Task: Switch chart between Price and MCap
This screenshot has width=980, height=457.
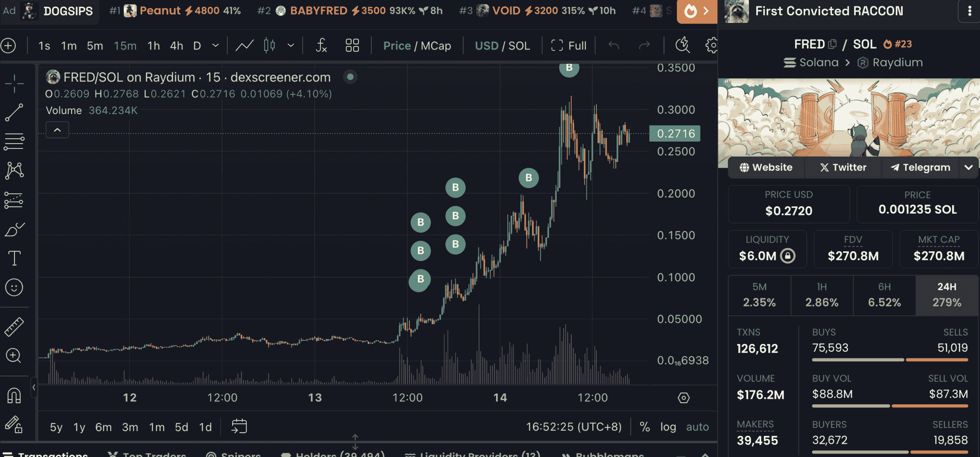Action: [x=417, y=46]
